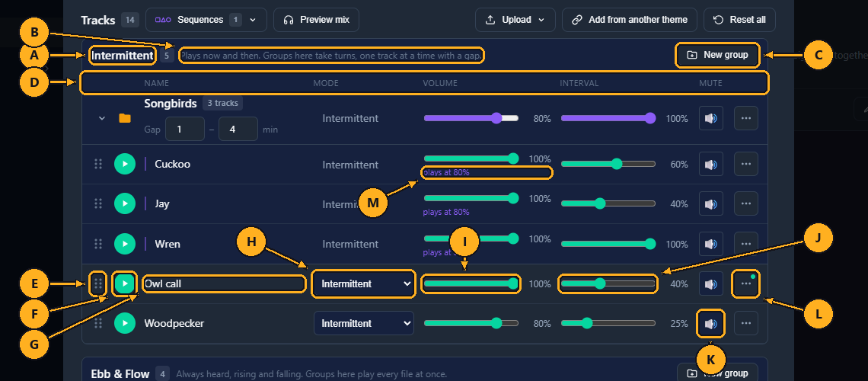Click the VOLUME column header

440,83
